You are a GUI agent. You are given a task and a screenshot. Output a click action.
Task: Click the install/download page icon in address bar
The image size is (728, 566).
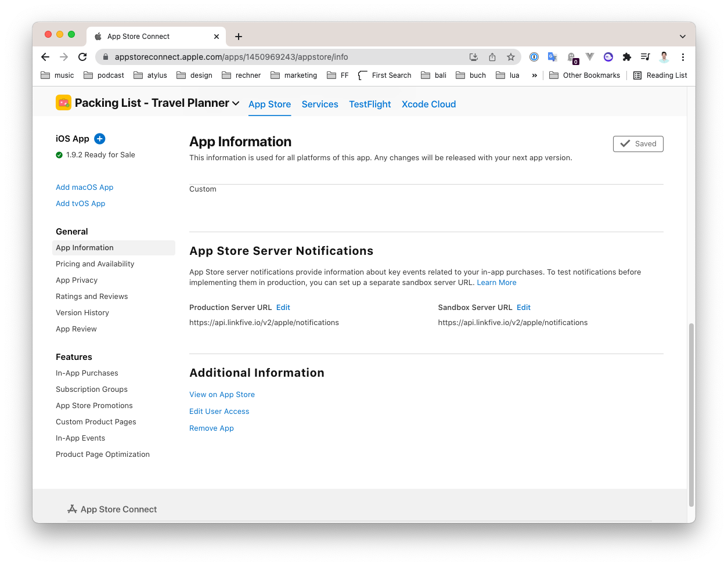pyautogui.click(x=474, y=57)
